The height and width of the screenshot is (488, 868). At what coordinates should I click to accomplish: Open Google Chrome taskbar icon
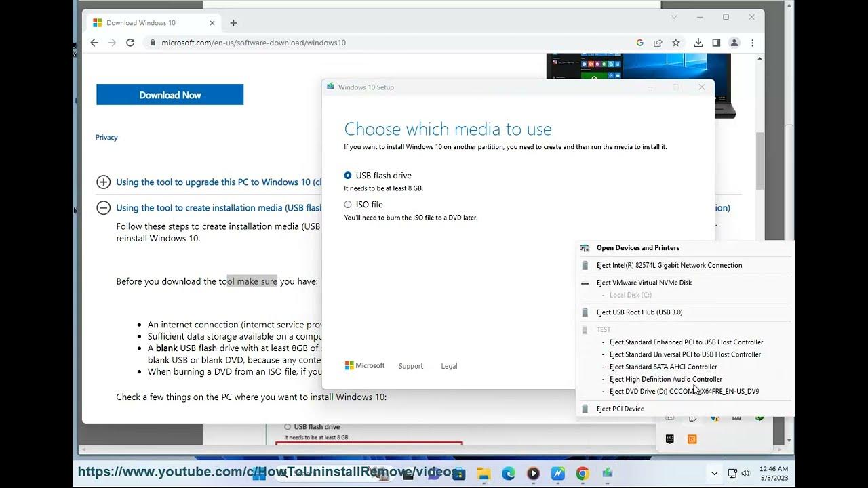click(x=583, y=474)
